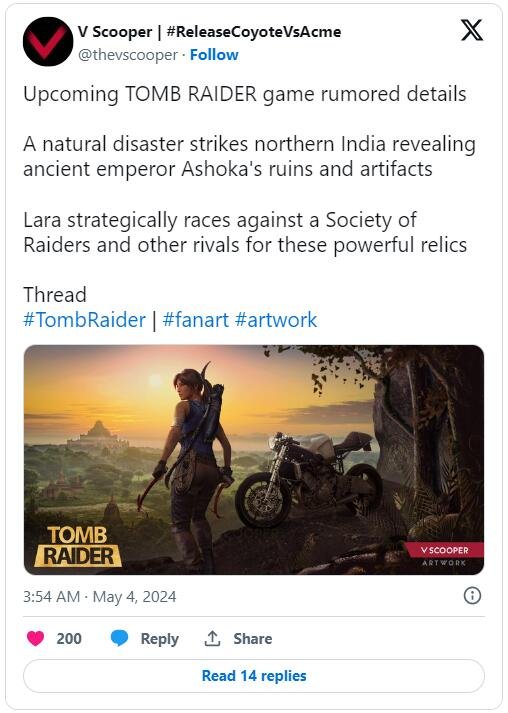Open the Tomb Raider fan artwork image

coord(254,460)
